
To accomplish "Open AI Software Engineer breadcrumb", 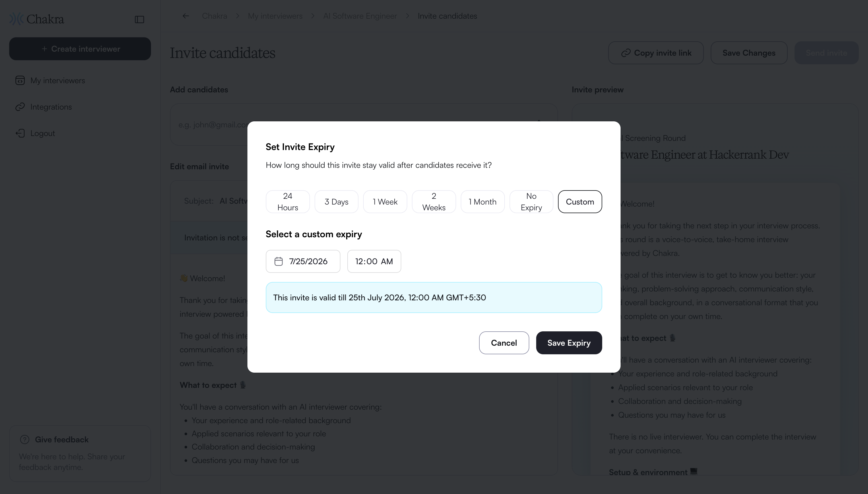I will 360,16.
